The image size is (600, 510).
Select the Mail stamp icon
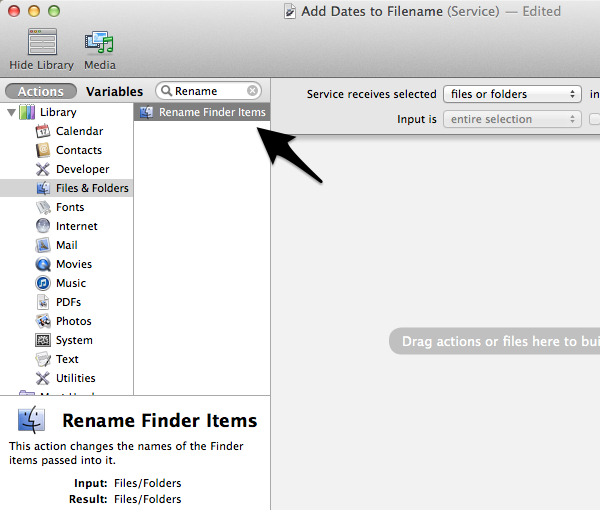click(x=43, y=245)
